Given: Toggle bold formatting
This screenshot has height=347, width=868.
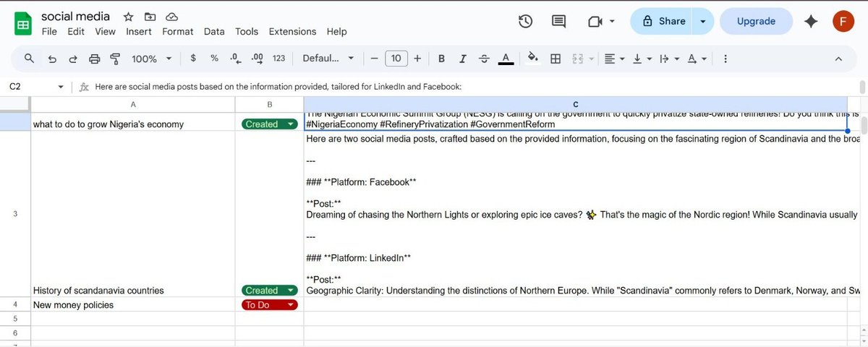Looking at the screenshot, I should point(441,59).
